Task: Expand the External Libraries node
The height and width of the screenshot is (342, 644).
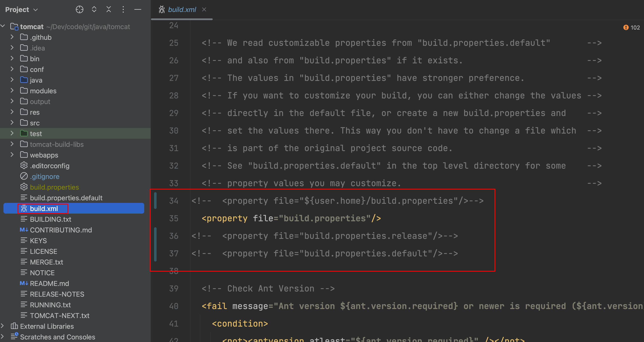Action: coord(3,326)
